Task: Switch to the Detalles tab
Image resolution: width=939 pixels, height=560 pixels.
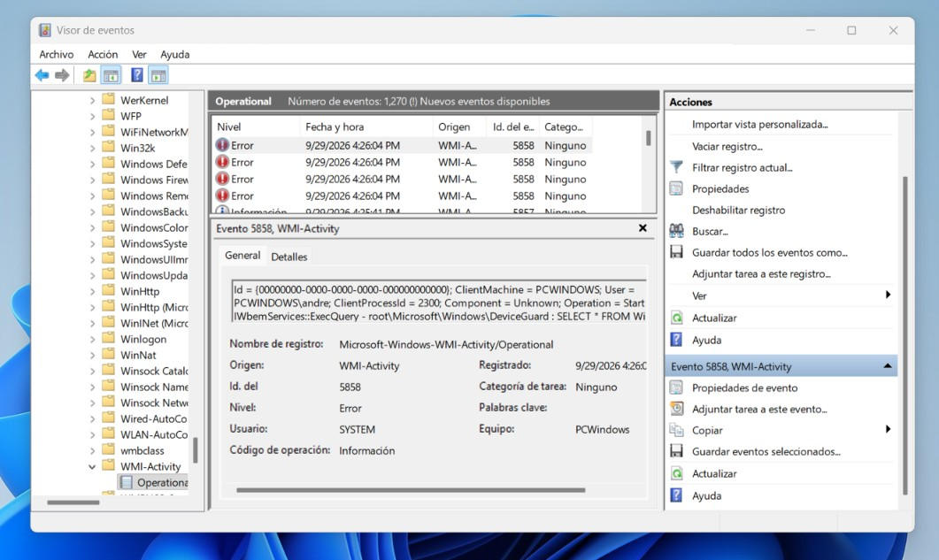Action: (x=289, y=257)
